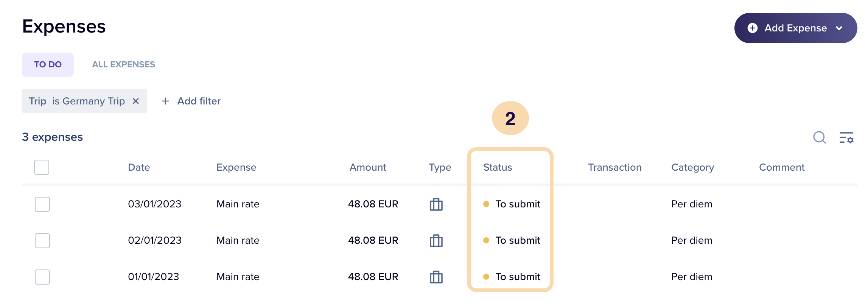
Task: Switch to the ALL EXPENSES tab
Action: tap(124, 65)
